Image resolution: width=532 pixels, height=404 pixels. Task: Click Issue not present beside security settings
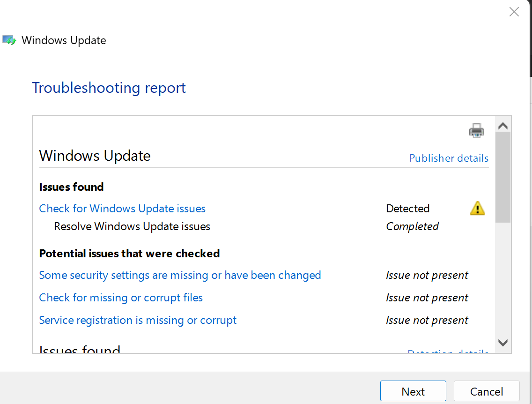pos(427,275)
